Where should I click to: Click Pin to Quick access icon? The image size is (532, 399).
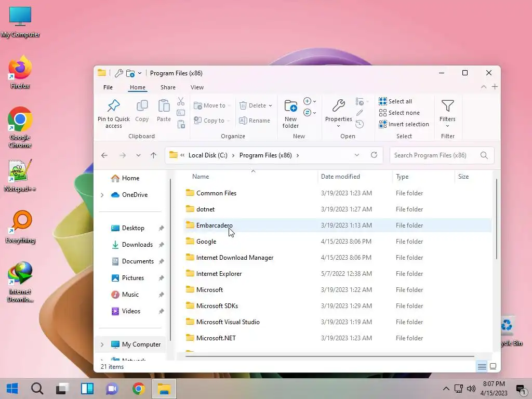[114, 105]
